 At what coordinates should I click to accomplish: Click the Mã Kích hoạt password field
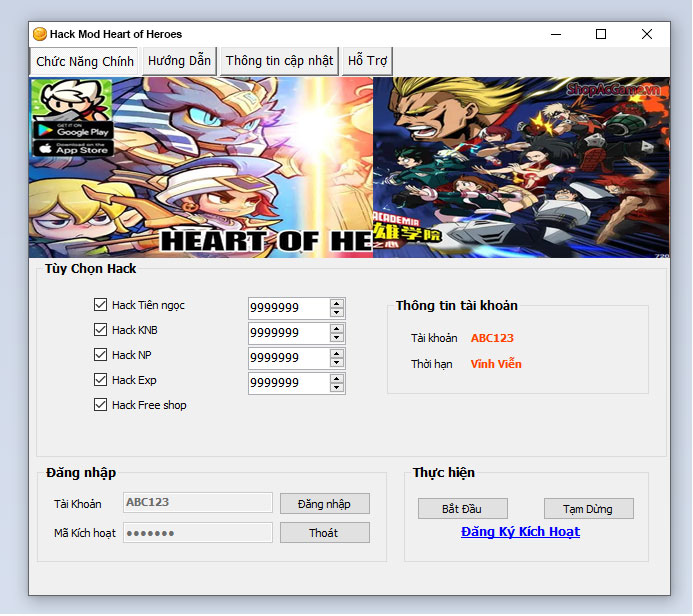coord(197,533)
